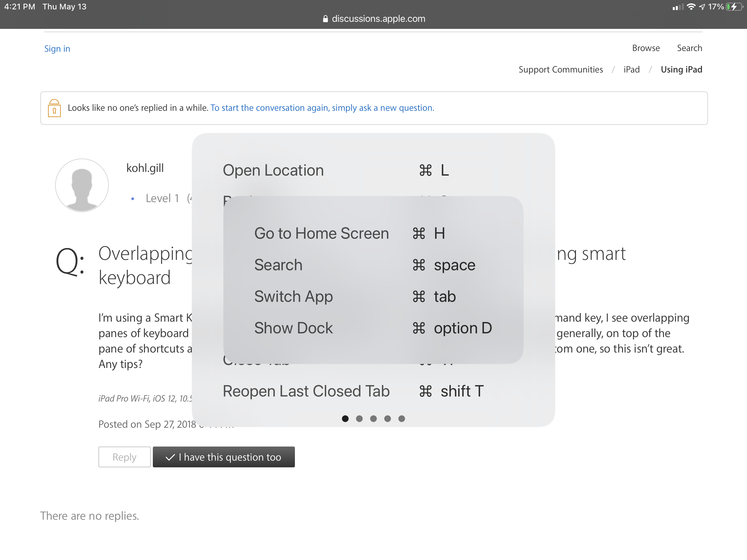Tap the discussions.apple.com address bar
This screenshot has width=747, height=560.
click(x=378, y=19)
